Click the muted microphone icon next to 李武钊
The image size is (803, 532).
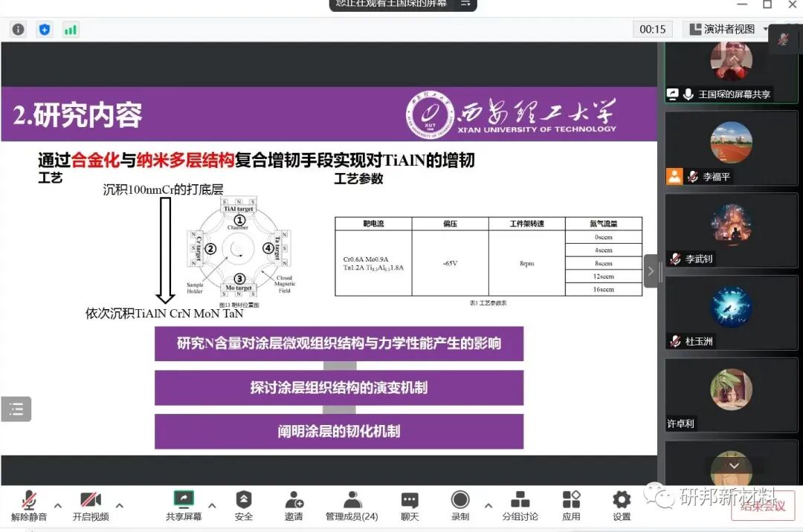point(675,259)
